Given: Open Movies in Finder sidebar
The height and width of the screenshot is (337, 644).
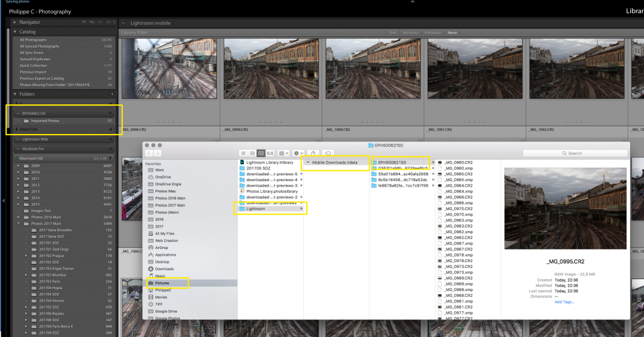Looking at the screenshot, I should [x=161, y=297].
